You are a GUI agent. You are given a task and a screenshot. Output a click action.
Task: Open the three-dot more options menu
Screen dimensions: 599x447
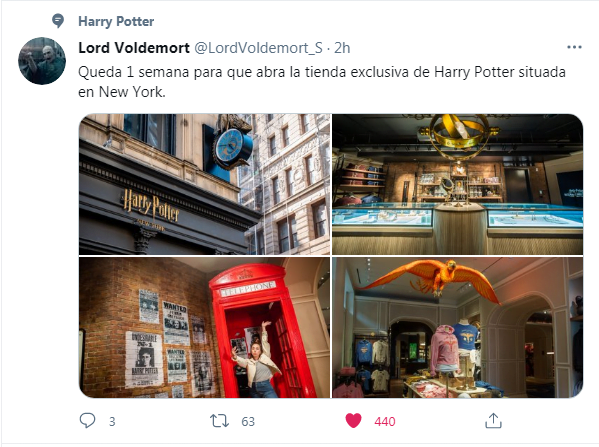coord(574,47)
